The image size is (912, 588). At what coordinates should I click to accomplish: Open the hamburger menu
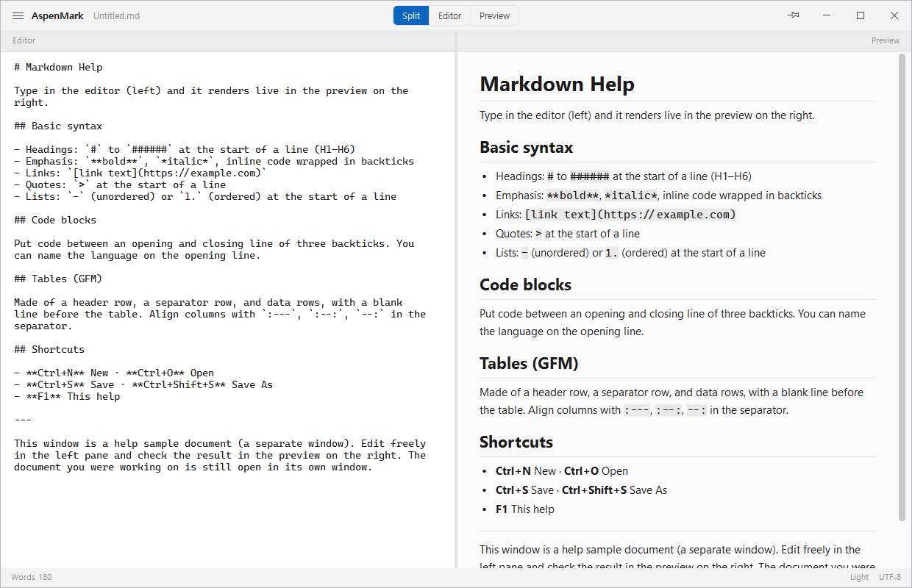pyautogui.click(x=18, y=15)
